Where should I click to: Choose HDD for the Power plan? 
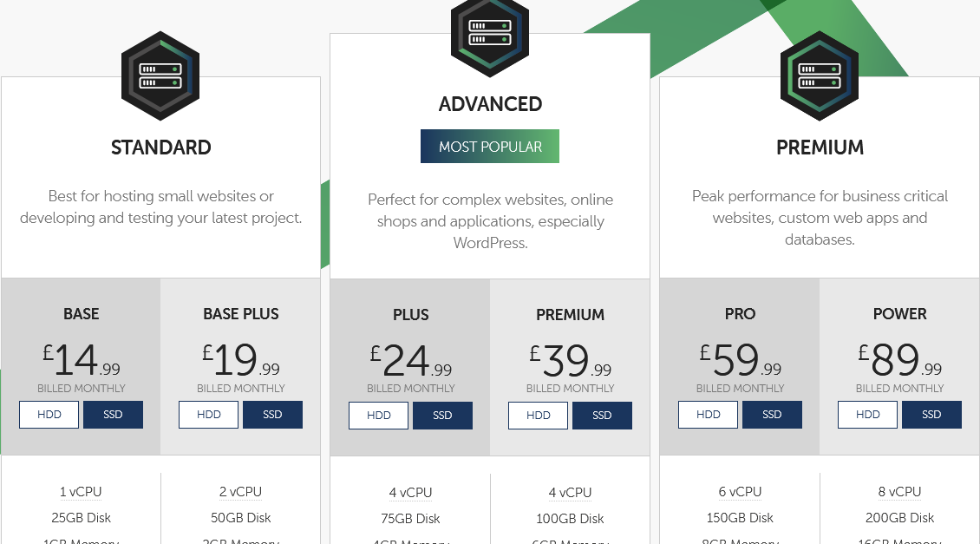pyautogui.click(x=867, y=415)
